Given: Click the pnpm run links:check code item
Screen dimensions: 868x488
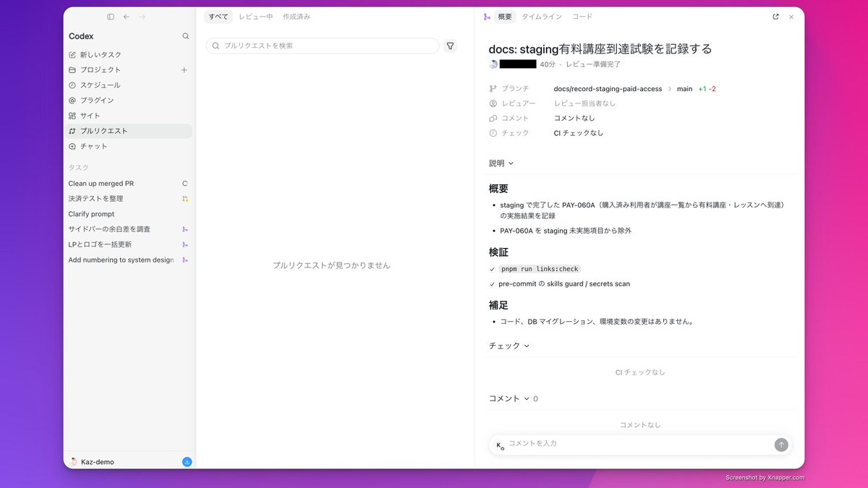Looking at the screenshot, I should pos(539,269).
